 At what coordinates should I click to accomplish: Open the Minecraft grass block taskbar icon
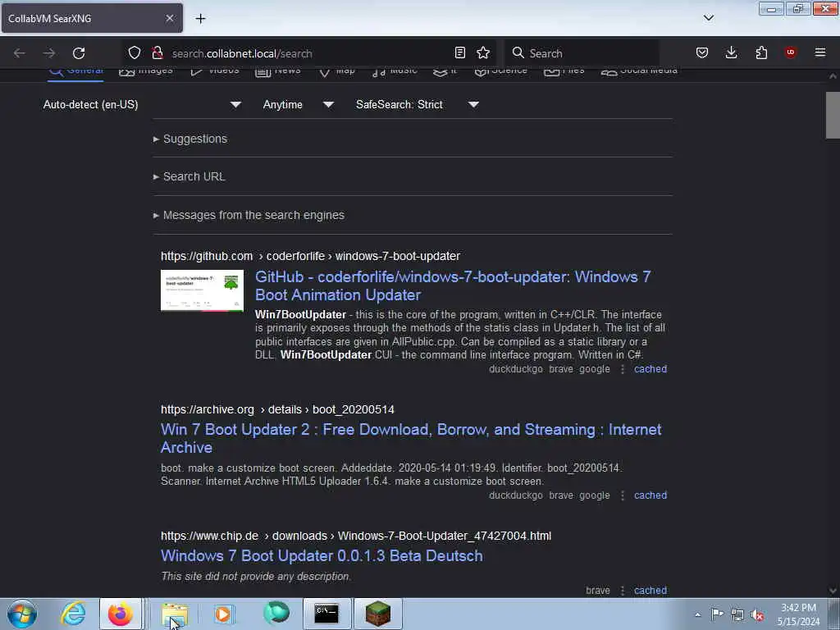point(378,614)
